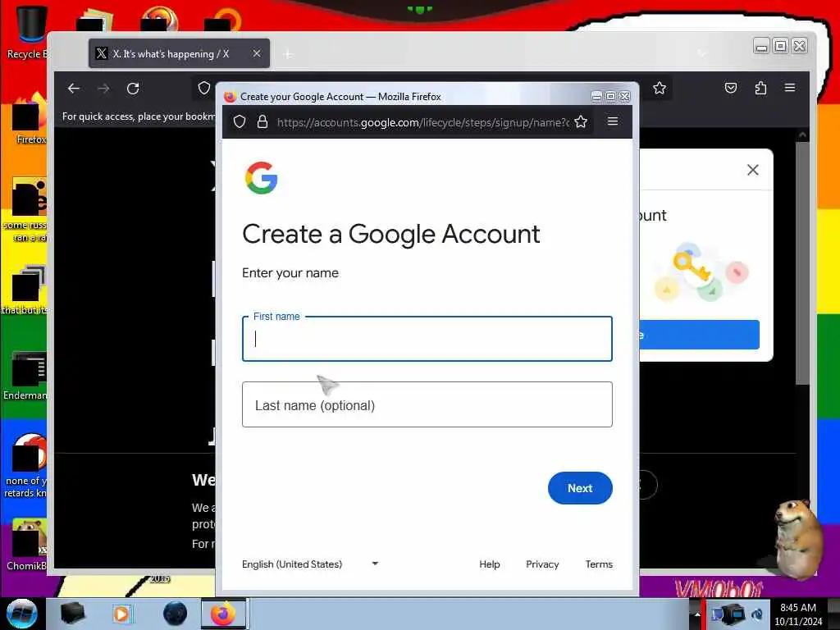Click the Firefox icon on the taskbar
This screenshot has width=840, height=630.
click(223, 614)
